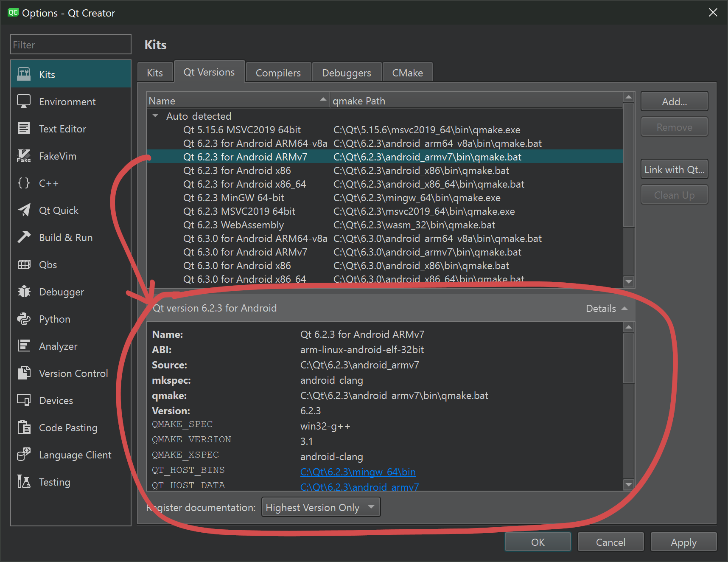Click the Testing flask icon
The image size is (728, 562).
tap(24, 482)
